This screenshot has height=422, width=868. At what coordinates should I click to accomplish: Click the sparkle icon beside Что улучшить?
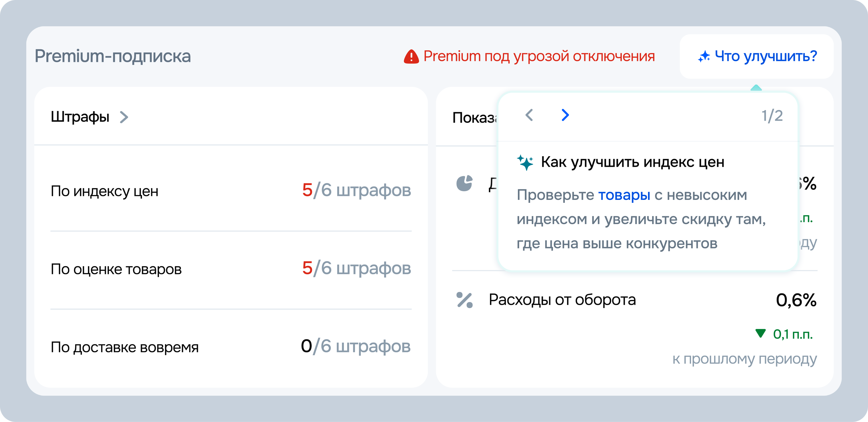(704, 57)
